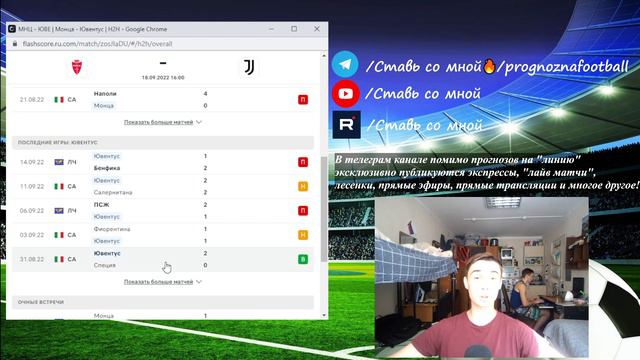
Task: Click green win badge on Juventus–Spezia row
Action: (303, 259)
